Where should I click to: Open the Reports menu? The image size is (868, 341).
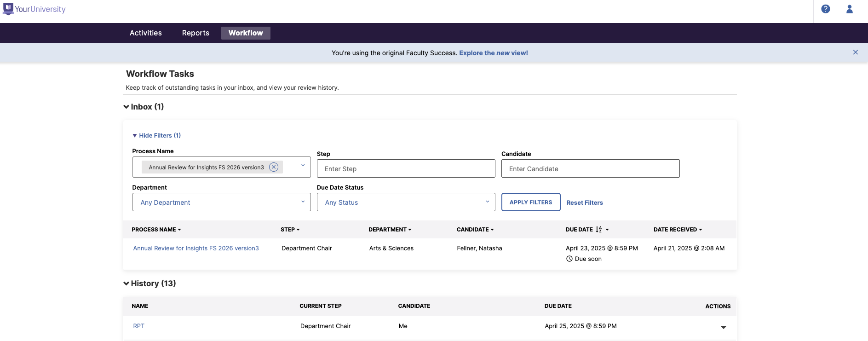(195, 33)
